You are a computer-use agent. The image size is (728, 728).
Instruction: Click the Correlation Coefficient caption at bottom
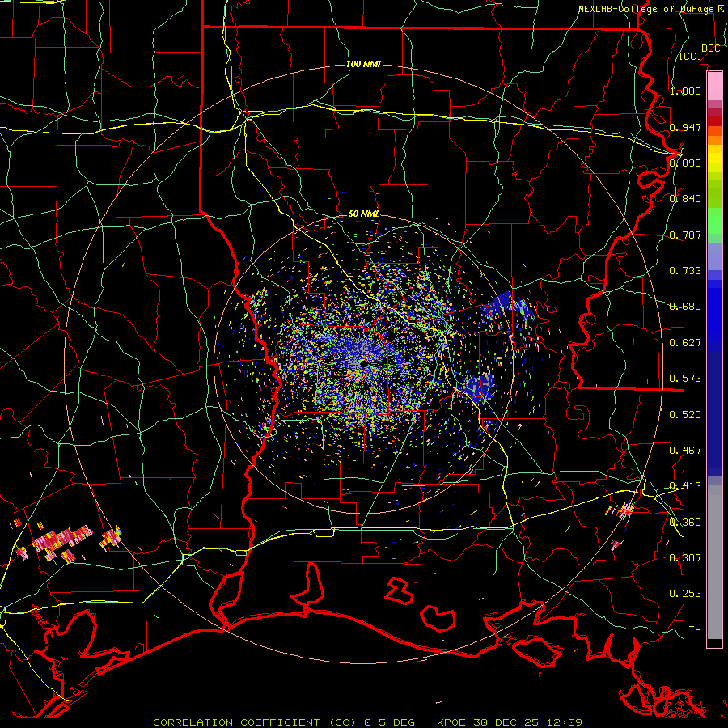[x=368, y=722]
